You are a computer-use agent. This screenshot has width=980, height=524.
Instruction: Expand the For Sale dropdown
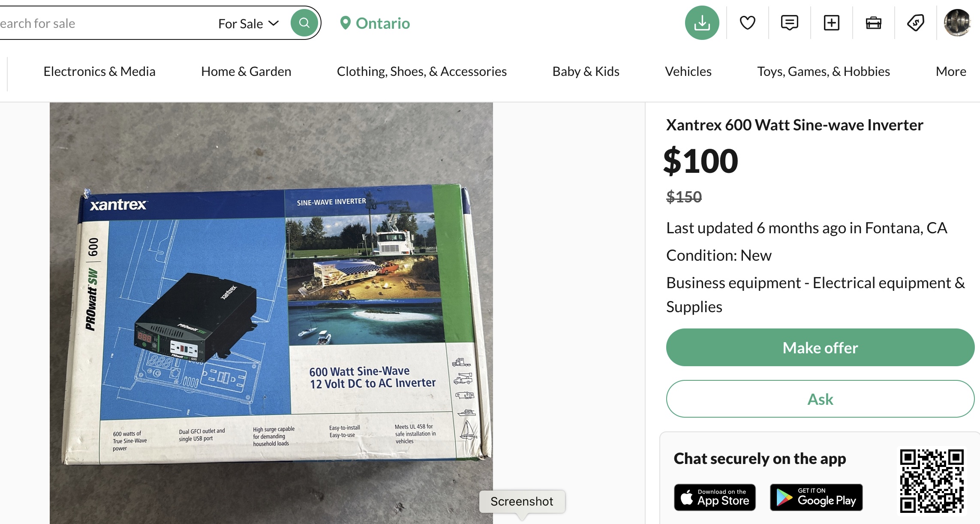tap(248, 24)
